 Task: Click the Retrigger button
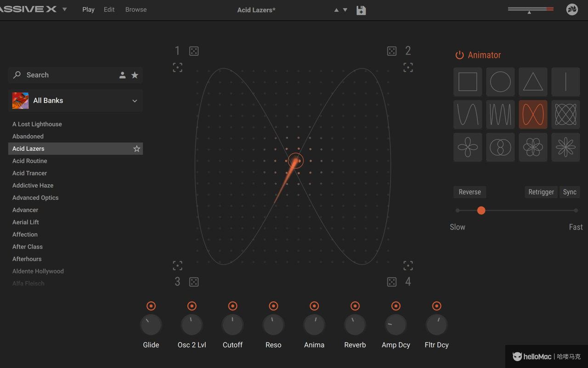541,192
